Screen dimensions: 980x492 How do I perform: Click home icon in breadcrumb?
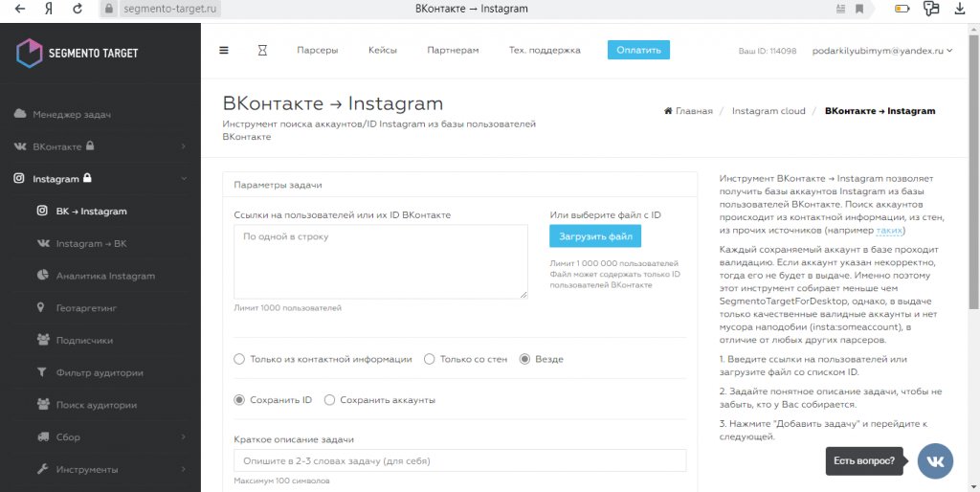[669, 111]
